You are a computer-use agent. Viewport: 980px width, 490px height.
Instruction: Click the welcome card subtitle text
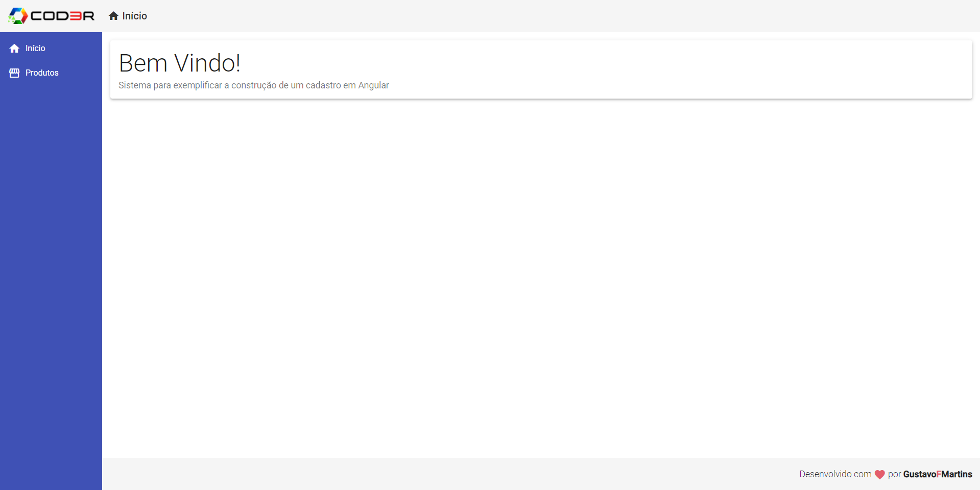point(254,85)
